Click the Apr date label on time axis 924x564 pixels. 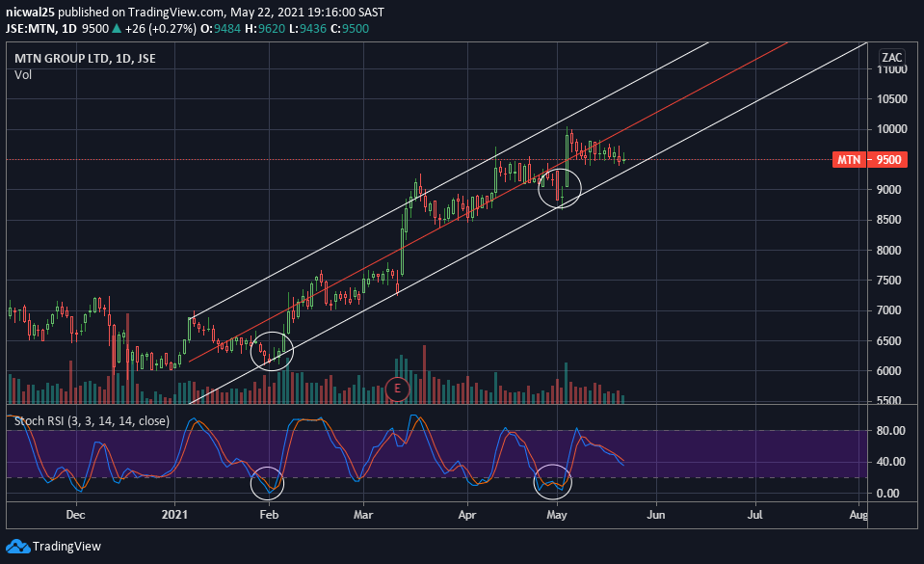coord(466,515)
